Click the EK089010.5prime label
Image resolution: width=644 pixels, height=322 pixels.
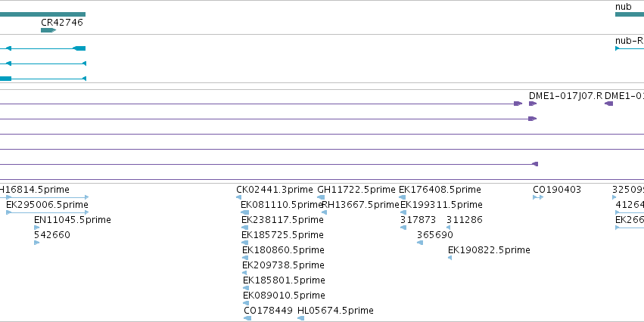(x=285, y=296)
